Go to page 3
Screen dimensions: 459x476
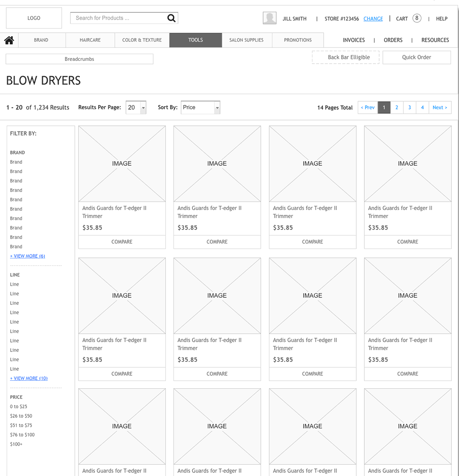click(x=409, y=107)
